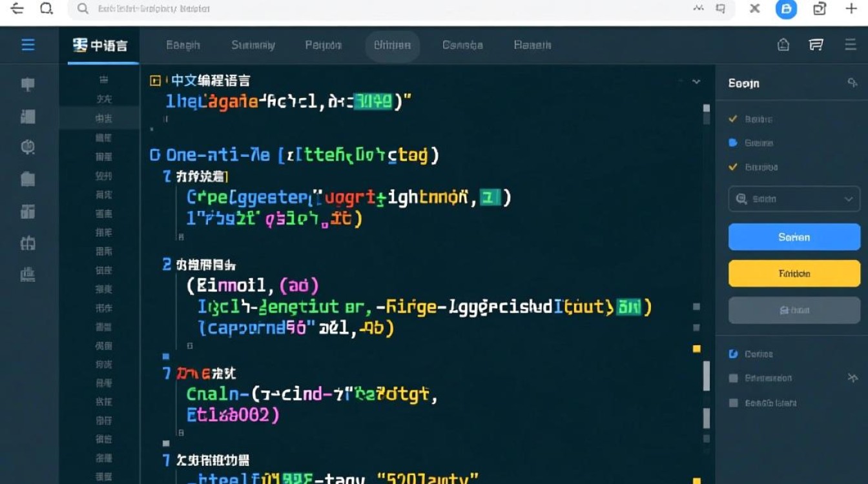Toggle the checked blue checkbox below the gray button
The image size is (868, 484).
[733, 354]
